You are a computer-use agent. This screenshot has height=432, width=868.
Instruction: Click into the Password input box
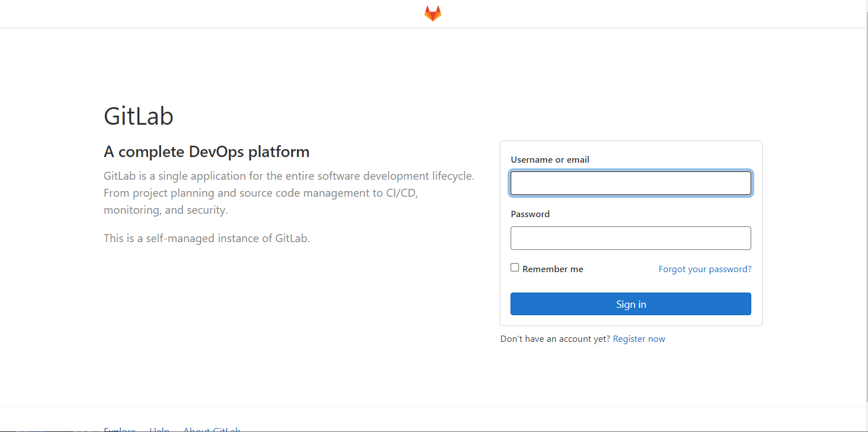(x=631, y=238)
